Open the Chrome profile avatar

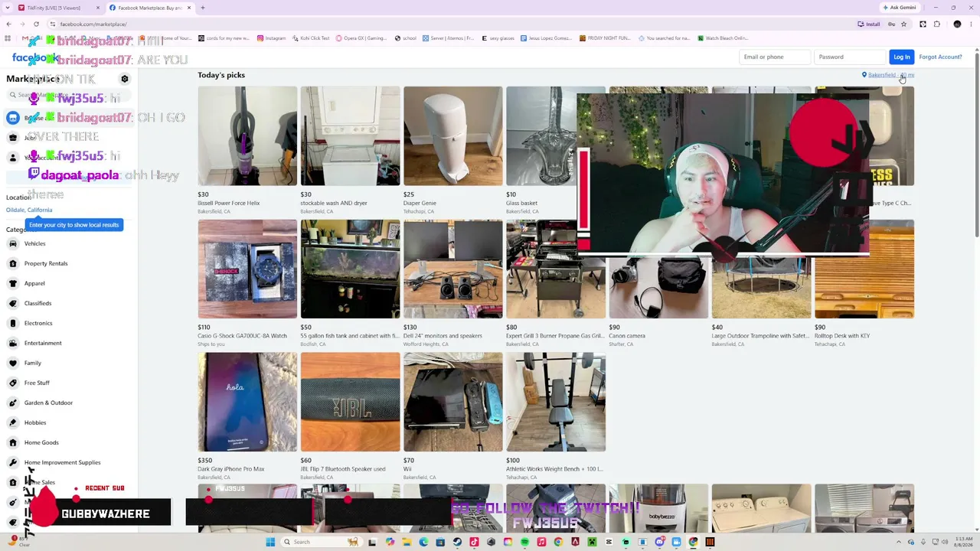(x=957, y=24)
